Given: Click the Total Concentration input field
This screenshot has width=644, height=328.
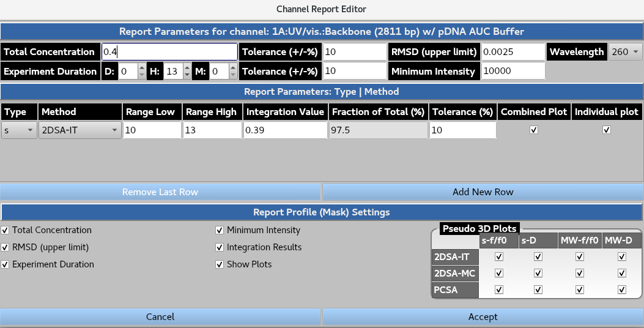Looking at the screenshot, I should click(169, 52).
